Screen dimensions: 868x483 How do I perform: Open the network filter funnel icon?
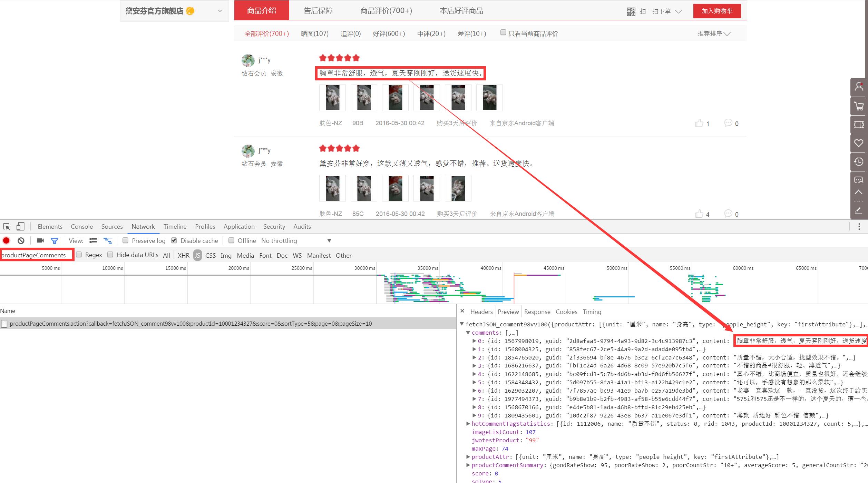point(54,240)
